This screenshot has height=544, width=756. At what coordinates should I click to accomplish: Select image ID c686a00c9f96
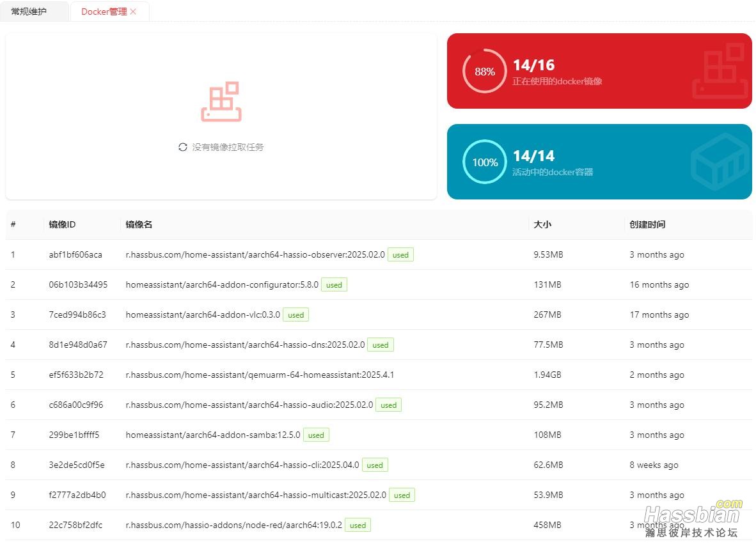coord(76,405)
